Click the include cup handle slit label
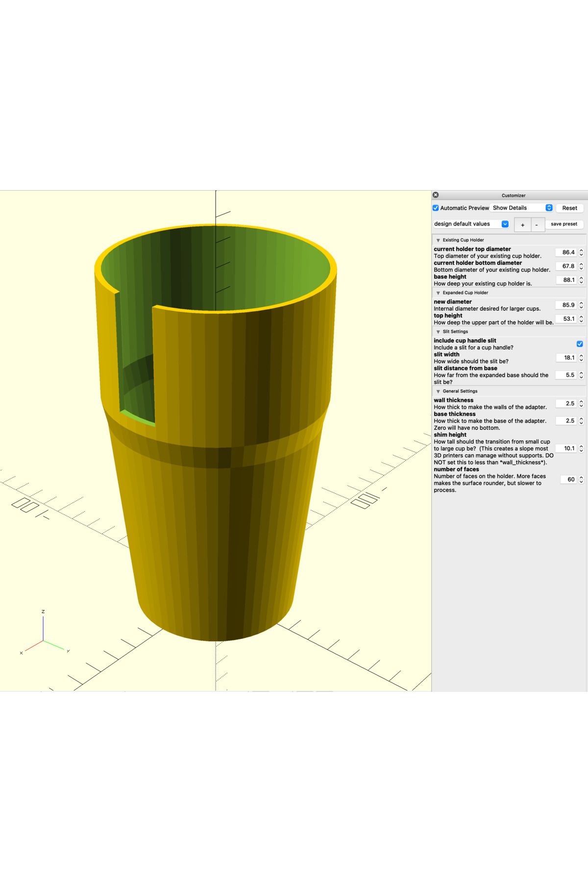The image size is (588, 882). click(465, 341)
